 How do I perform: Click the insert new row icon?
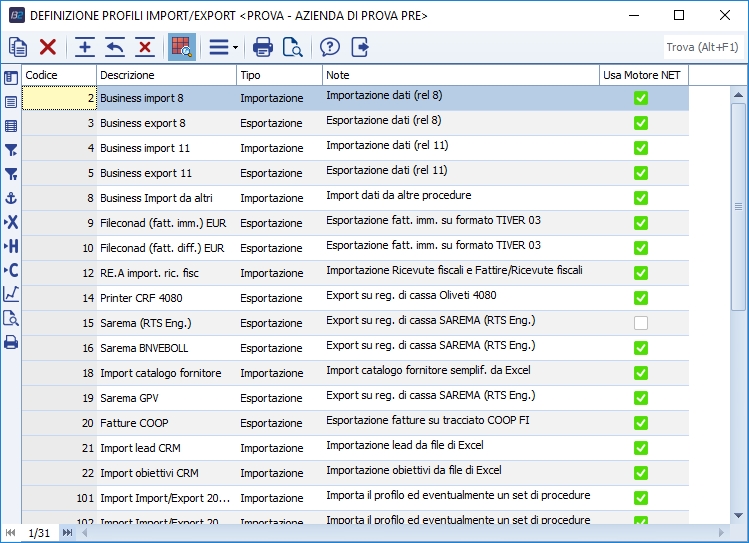tap(85, 47)
